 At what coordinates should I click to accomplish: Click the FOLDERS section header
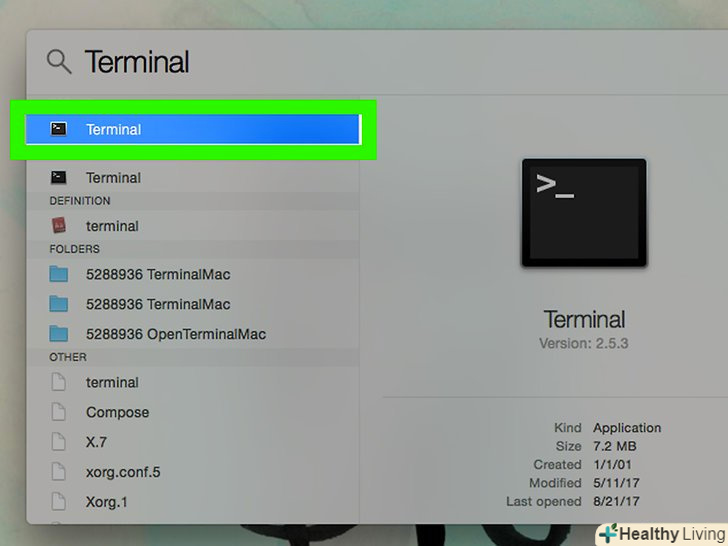click(74, 249)
